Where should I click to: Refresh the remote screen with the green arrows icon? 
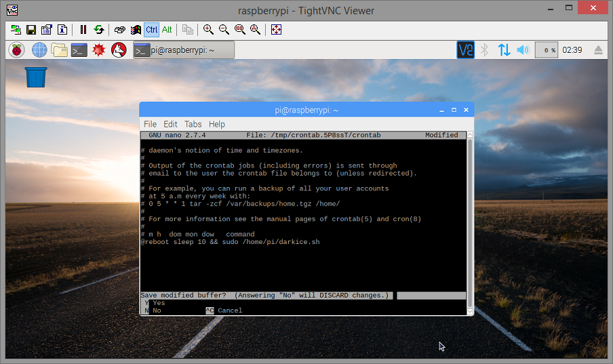(x=99, y=30)
